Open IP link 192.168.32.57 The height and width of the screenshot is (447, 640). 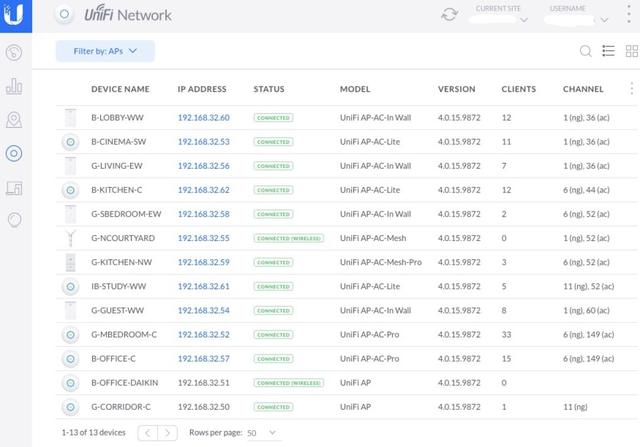[x=203, y=358]
